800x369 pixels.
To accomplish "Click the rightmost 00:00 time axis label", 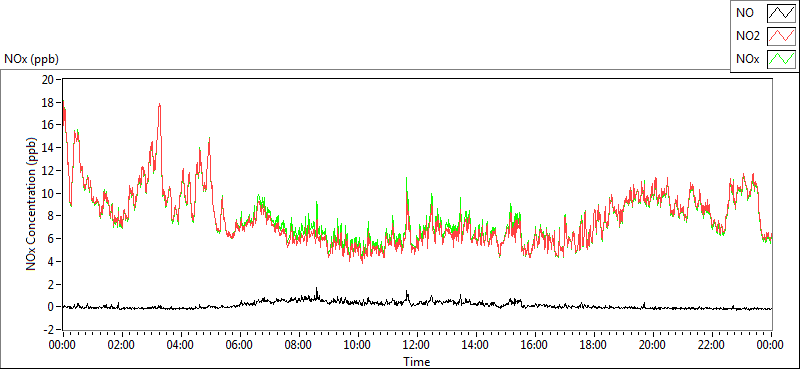I will click(x=771, y=345).
